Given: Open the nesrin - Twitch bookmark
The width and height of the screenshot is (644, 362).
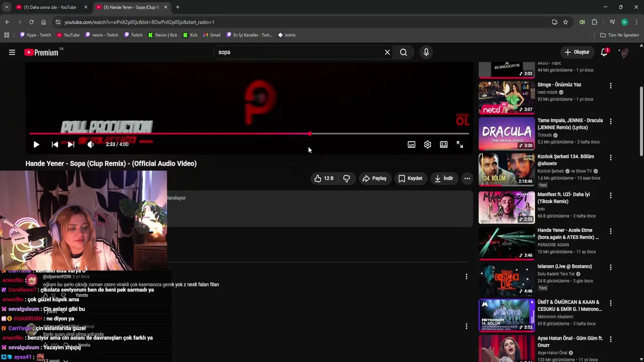Looking at the screenshot, I should point(102,35).
